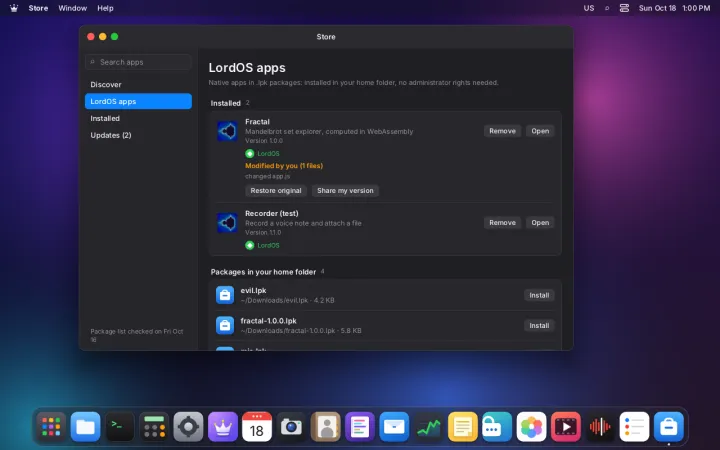The image size is (720, 450).
Task: Open the yellow Notes app in dock
Action: tap(462, 427)
